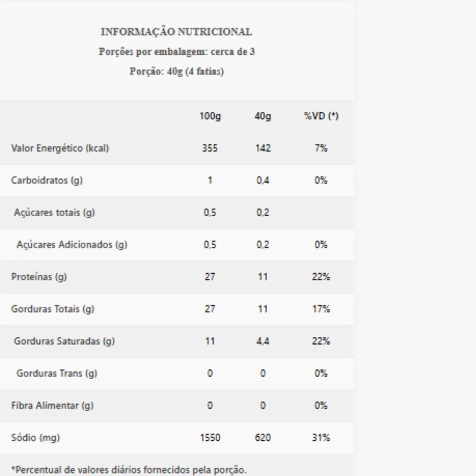Viewport: 476px width, 476px height.
Task: Select the Sódio (mg) row label
Action: pyautogui.click(x=36, y=438)
